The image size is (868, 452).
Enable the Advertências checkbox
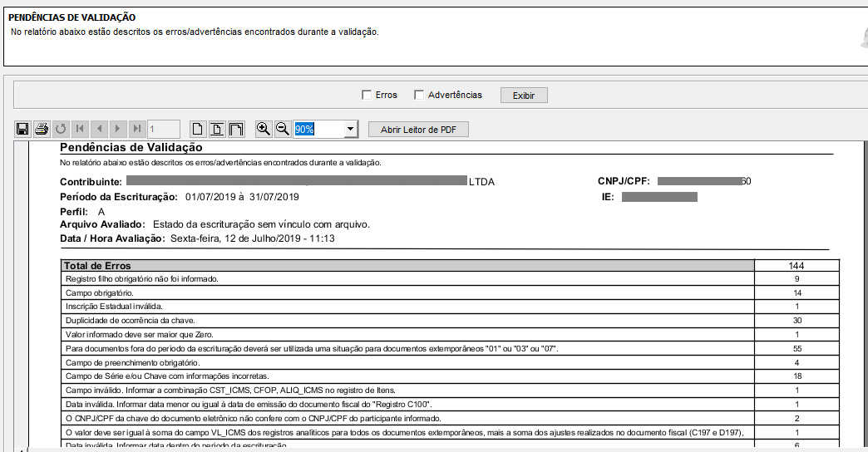[419, 95]
